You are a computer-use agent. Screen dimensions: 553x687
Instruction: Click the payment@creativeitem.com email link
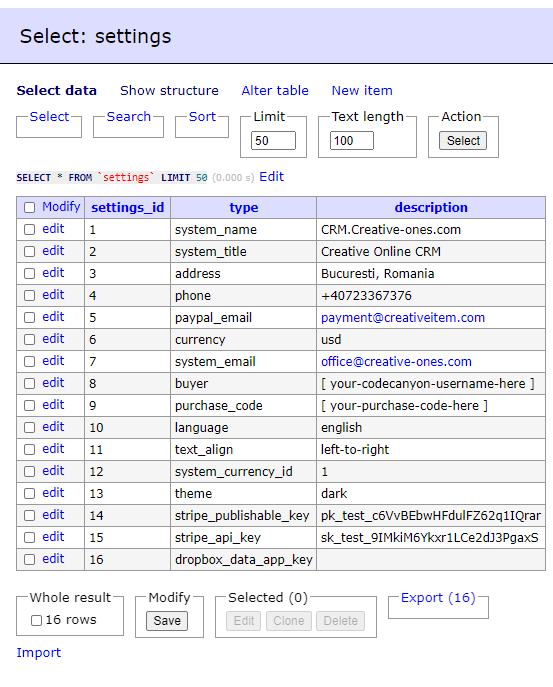(403, 318)
